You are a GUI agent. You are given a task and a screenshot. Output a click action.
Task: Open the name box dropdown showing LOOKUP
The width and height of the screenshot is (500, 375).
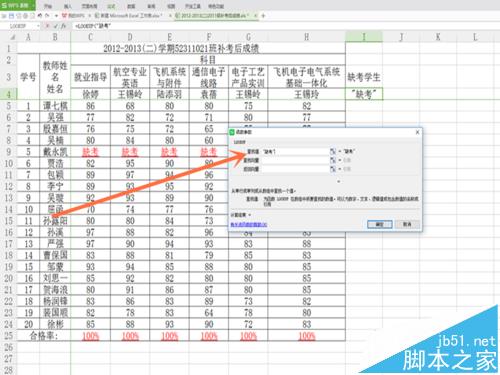(x=38, y=26)
